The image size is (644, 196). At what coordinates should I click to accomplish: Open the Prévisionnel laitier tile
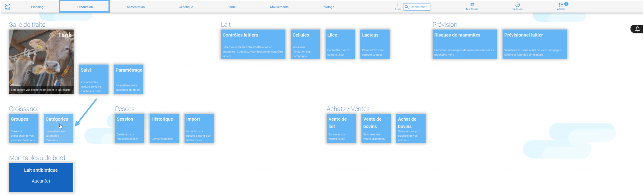coord(535,44)
